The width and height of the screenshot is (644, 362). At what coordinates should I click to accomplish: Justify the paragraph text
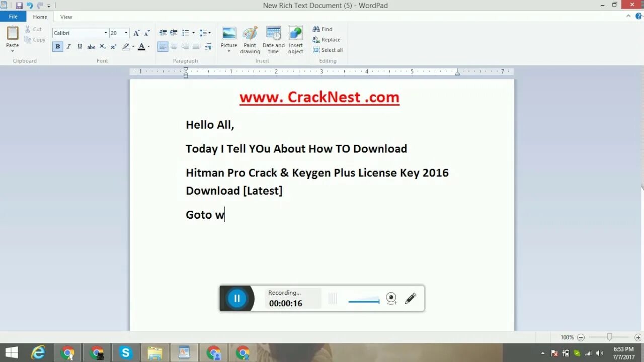tap(196, 47)
